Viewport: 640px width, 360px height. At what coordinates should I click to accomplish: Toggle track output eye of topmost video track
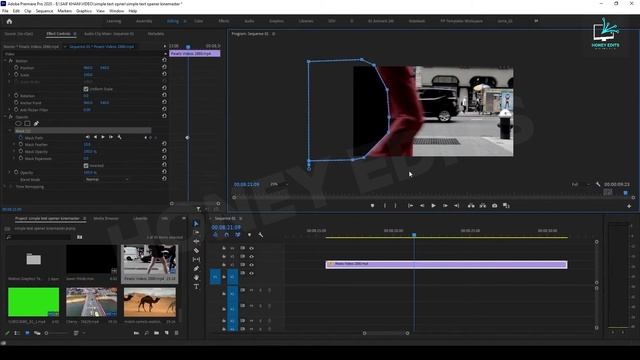point(251,248)
